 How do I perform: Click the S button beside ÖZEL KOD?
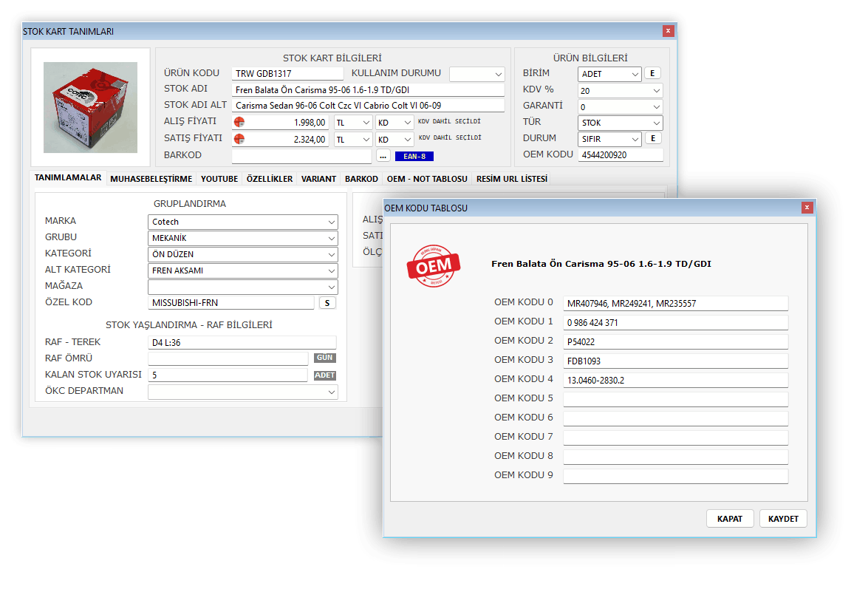point(327,303)
